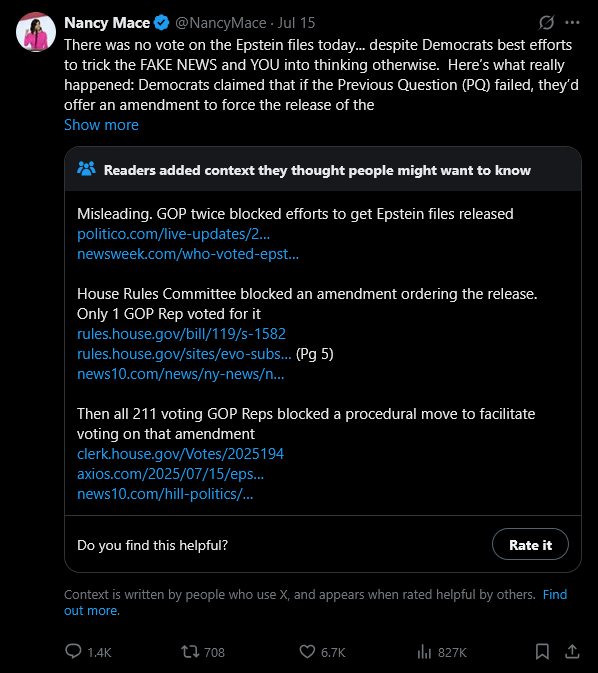Expand post with Show more
Image resolution: width=598 pixels, height=673 pixels.
click(x=101, y=125)
